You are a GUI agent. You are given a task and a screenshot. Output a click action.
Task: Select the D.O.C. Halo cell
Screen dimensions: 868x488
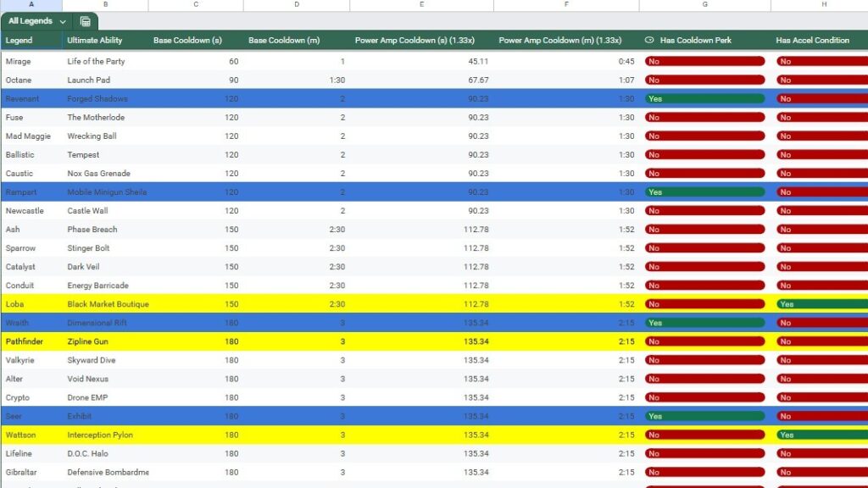click(105, 454)
